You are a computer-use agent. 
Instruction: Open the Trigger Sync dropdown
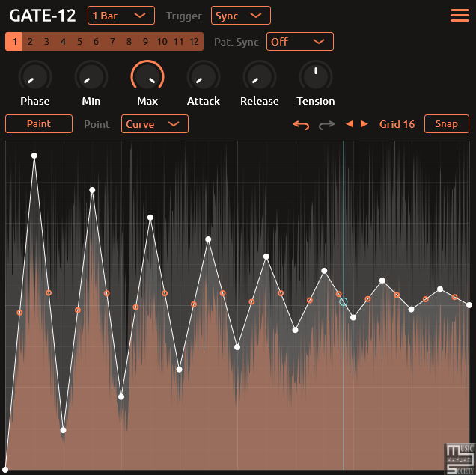tap(241, 16)
